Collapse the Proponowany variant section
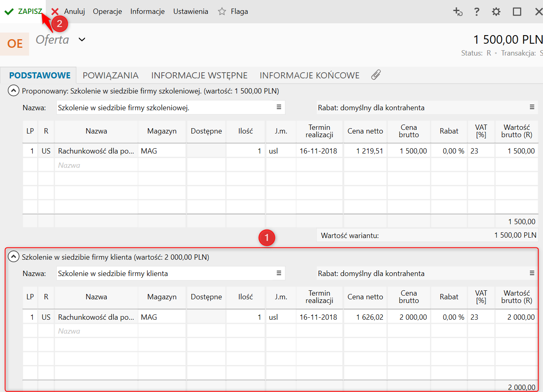The height and width of the screenshot is (392, 543). [x=13, y=91]
